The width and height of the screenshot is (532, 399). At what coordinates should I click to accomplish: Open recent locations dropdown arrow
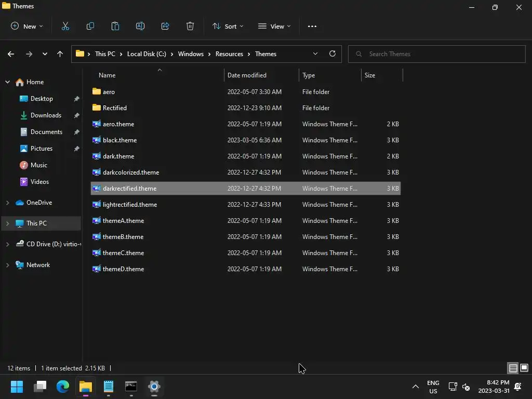click(45, 54)
